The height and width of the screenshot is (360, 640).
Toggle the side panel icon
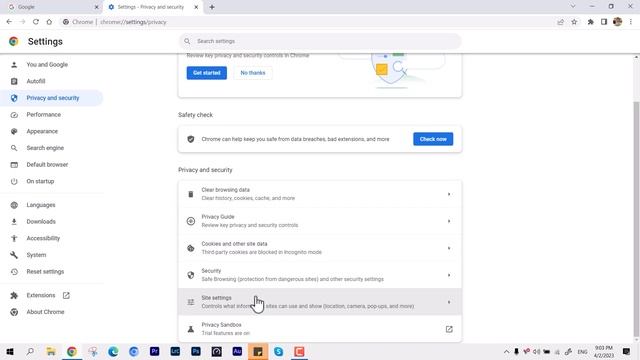pyautogui.click(x=604, y=22)
